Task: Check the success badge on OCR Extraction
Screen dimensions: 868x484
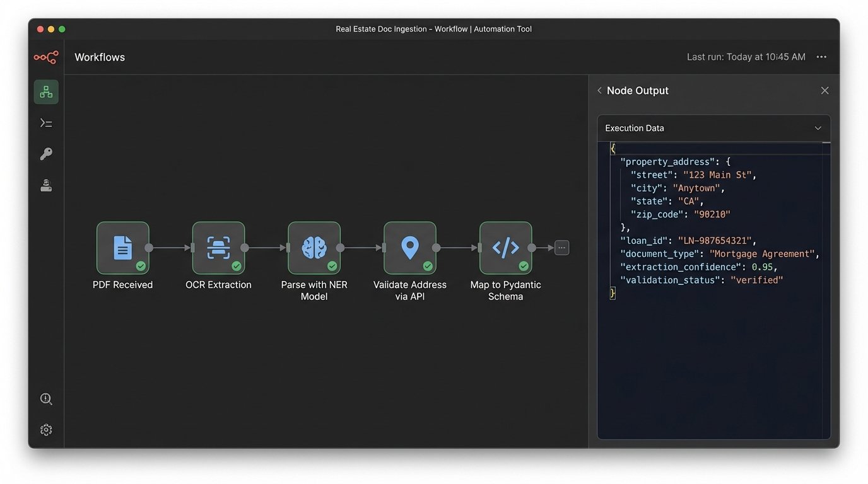Action: [x=237, y=267]
